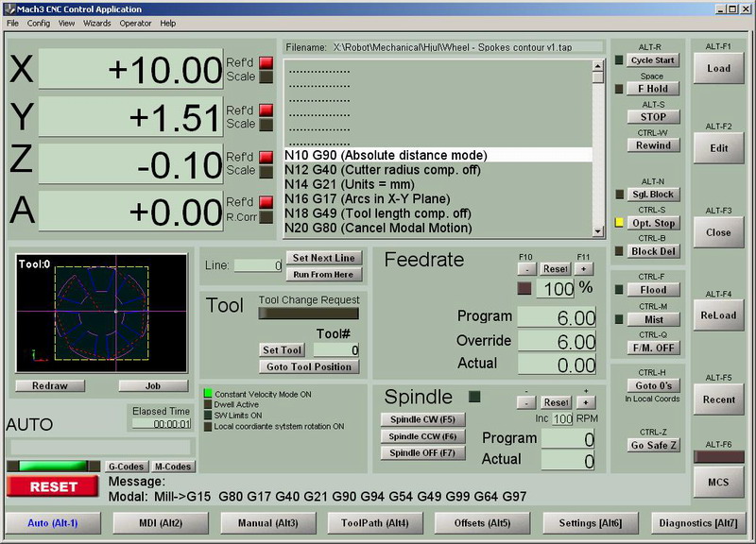Open the Wizards menu
756x544 pixels.
pos(97,23)
